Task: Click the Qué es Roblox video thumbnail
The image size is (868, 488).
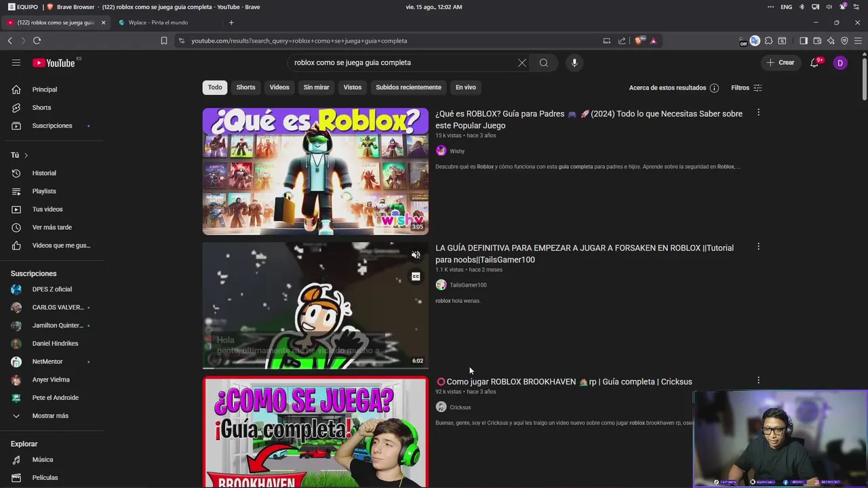Action: coord(315,171)
